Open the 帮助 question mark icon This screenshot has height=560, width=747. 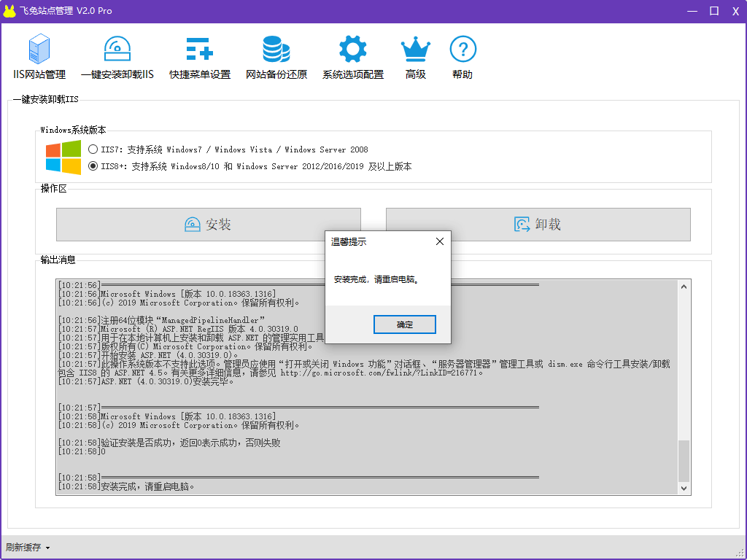coord(462,50)
